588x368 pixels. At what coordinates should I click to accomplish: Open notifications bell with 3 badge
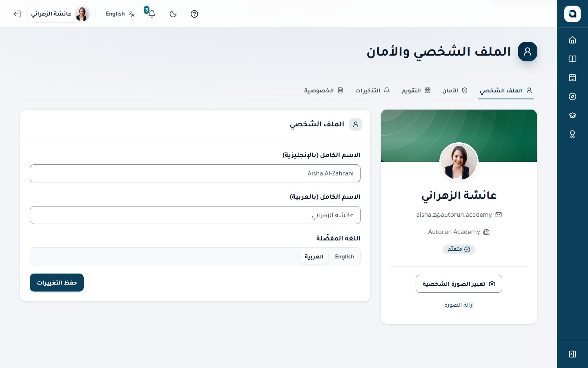click(x=151, y=13)
